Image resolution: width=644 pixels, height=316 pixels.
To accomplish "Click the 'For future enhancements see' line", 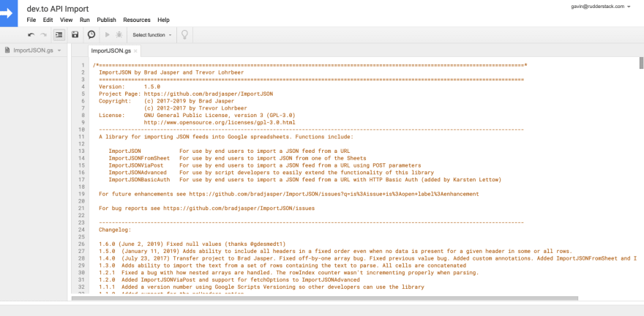I will [x=289, y=194].
